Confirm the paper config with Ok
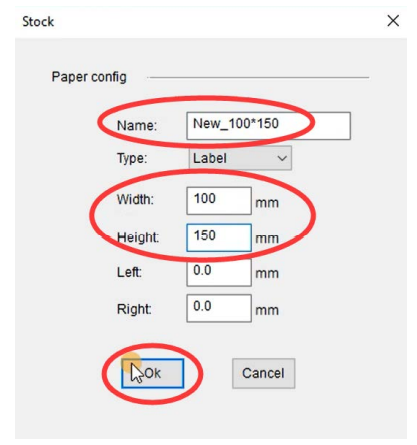417x445 pixels. 153,373
